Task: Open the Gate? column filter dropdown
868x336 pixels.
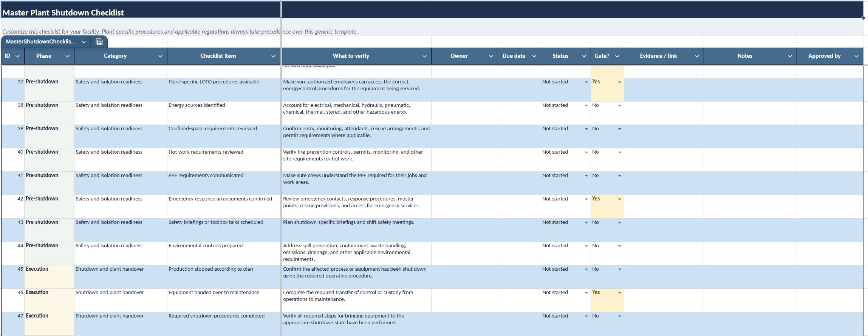Action: pyautogui.click(x=617, y=56)
